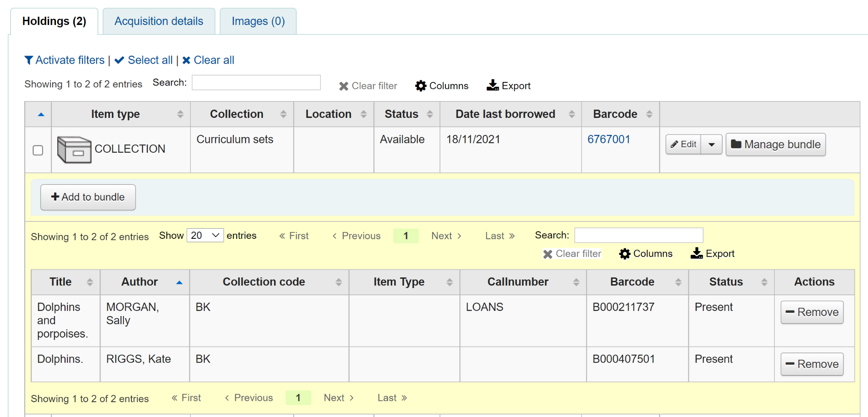Click the Export icon above the Holdings table
Screen dimensions: 868x417
pos(509,85)
